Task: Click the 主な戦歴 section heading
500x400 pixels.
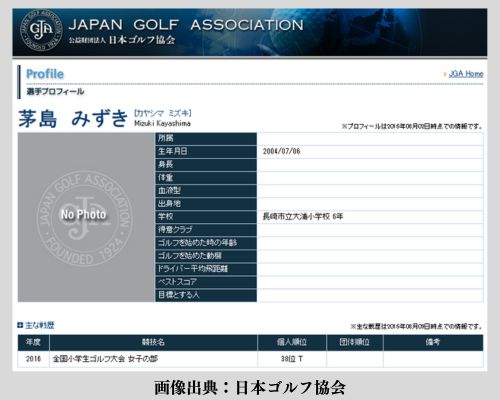Action: pos(40,325)
